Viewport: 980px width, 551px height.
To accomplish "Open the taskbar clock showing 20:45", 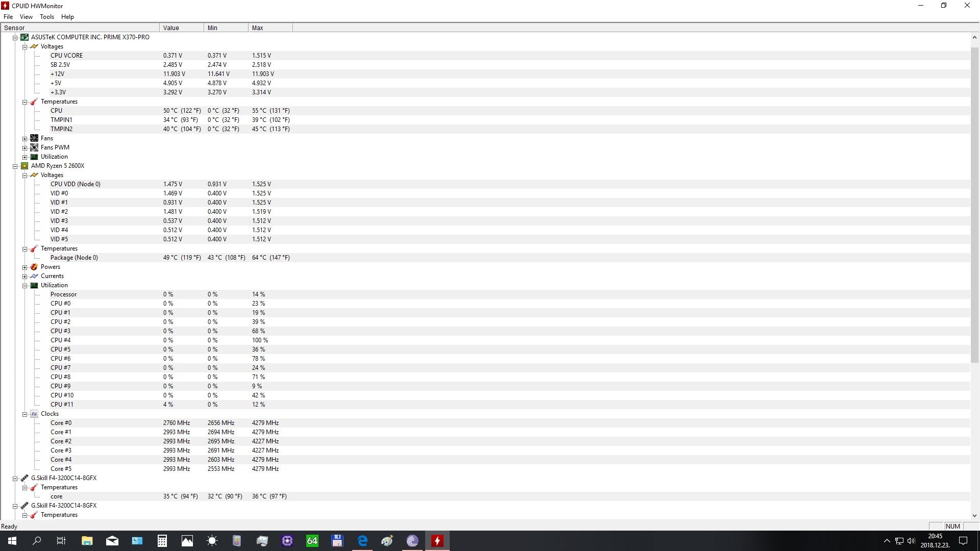I will pos(935,541).
